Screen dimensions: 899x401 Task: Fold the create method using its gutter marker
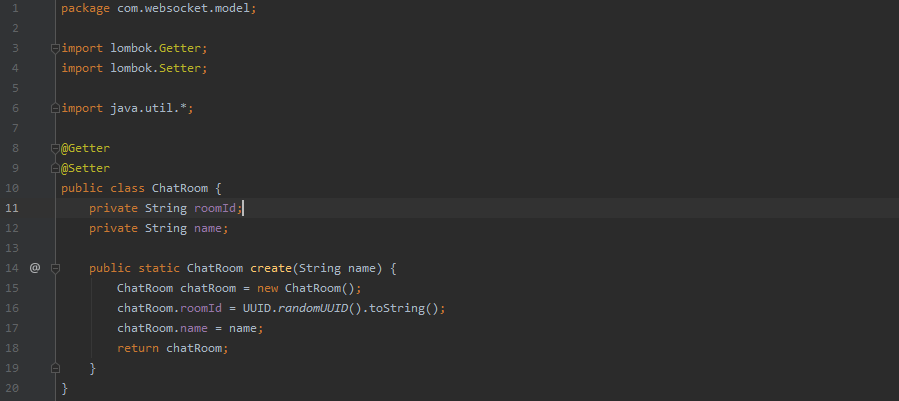[x=56, y=268]
